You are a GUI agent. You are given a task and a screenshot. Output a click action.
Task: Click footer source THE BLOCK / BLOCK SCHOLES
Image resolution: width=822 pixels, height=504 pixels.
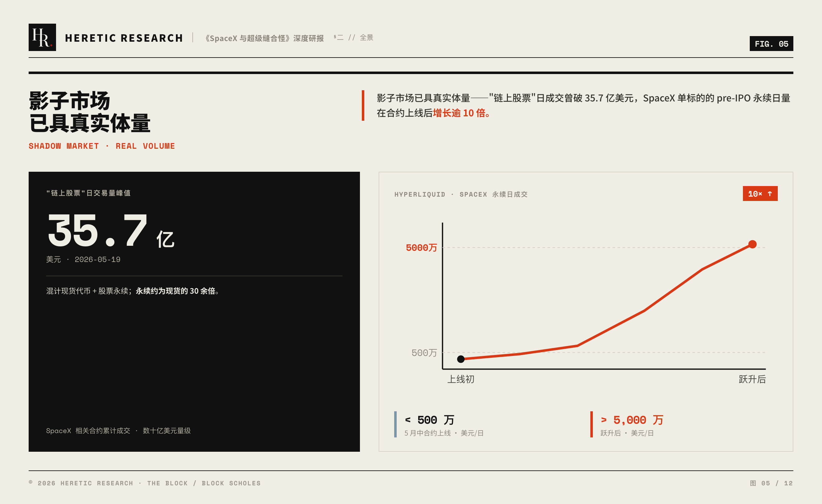tap(204, 483)
